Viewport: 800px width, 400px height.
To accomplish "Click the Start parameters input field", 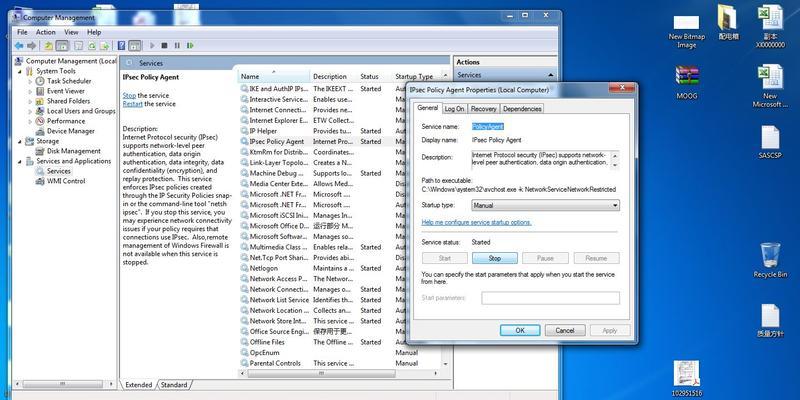I will 551,298.
